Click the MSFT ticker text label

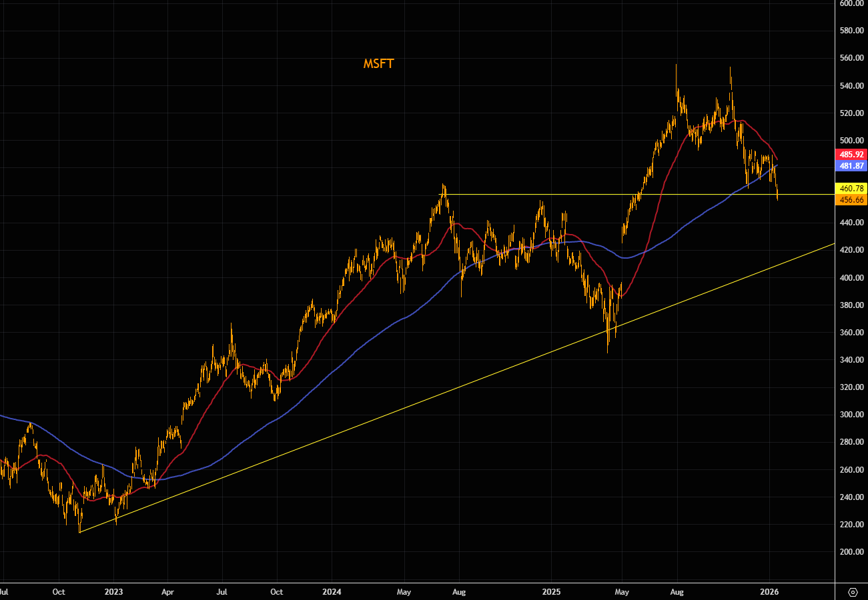point(378,64)
